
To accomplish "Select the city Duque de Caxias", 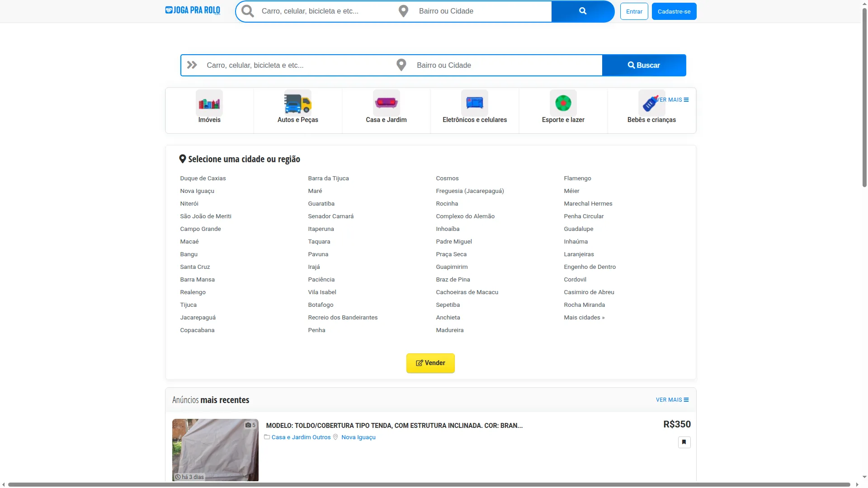I will (x=203, y=178).
